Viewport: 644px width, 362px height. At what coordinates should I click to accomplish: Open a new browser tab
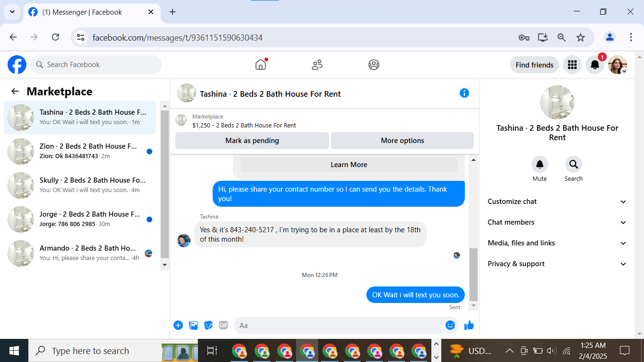[173, 12]
